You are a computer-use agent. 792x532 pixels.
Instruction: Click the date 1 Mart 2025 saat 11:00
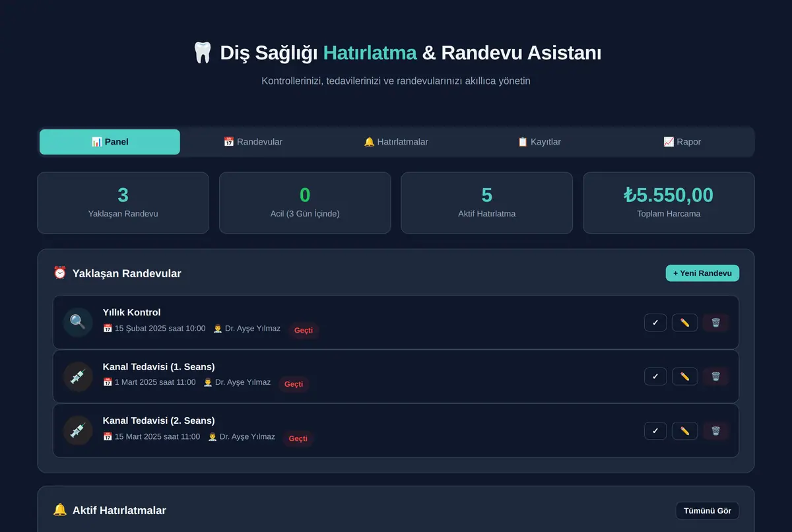(x=149, y=382)
